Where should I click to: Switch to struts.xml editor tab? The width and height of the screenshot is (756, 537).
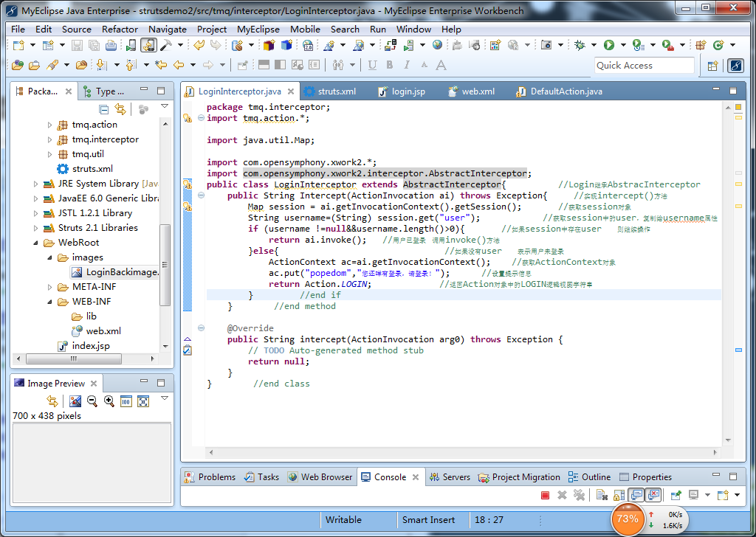[x=330, y=91]
